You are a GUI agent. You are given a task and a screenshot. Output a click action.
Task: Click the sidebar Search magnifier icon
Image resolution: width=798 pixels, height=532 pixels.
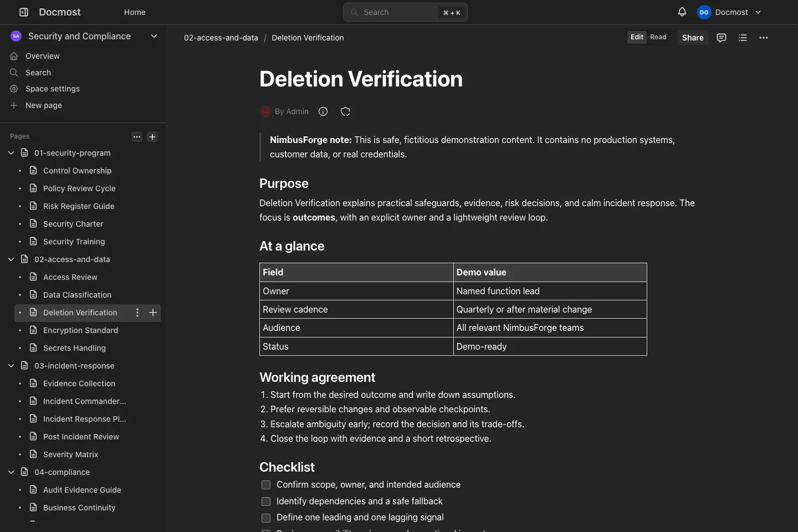tap(14, 73)
